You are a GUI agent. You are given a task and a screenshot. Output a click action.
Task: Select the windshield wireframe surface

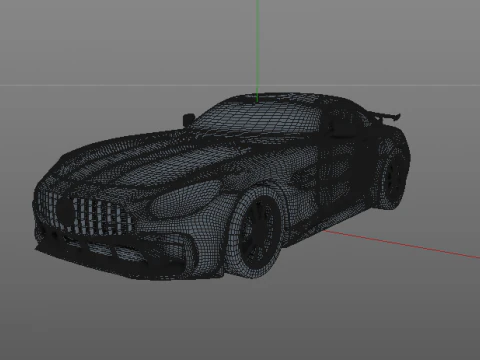[258, 117]
